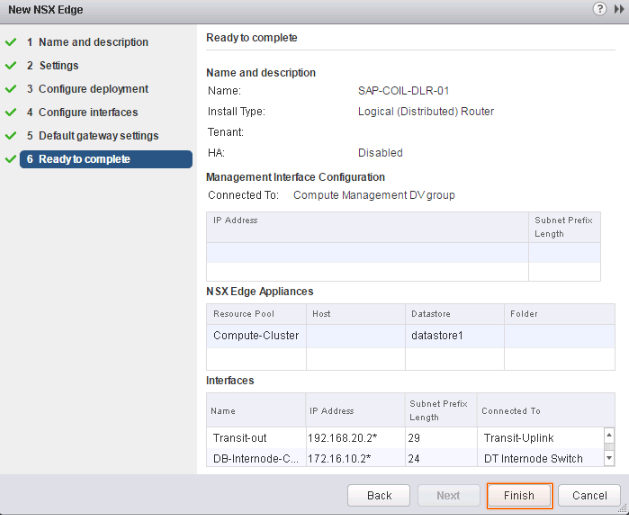
Task: Jump to step 5 Default gateway settings
Action: click(93, 136)
